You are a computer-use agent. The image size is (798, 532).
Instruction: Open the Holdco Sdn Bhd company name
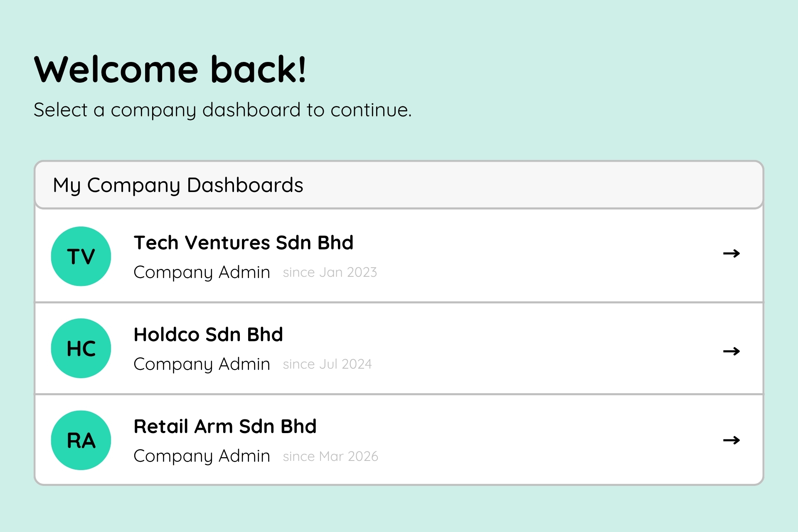pos(208,335)
